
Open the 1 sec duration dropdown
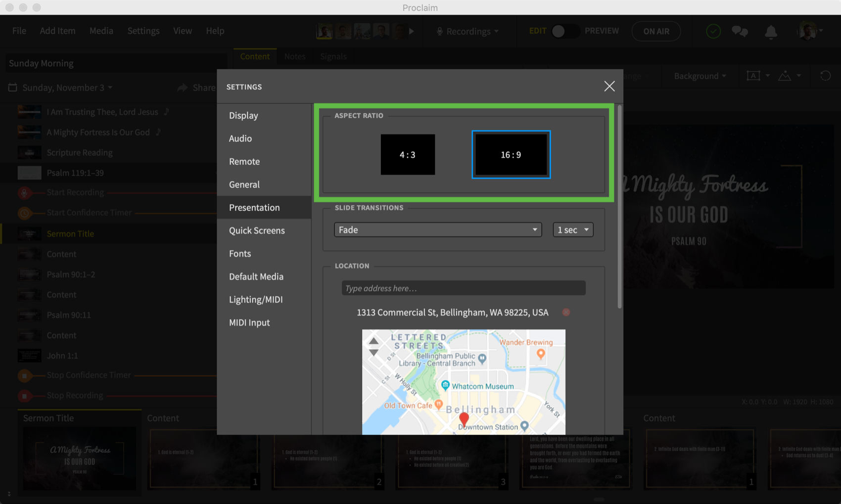[x=573, y=229]
